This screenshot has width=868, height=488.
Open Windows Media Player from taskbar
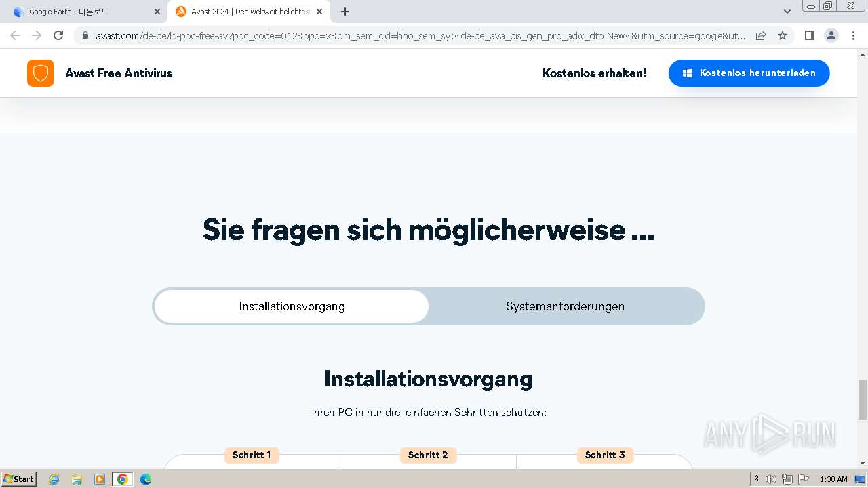click(x=100, y=479)
